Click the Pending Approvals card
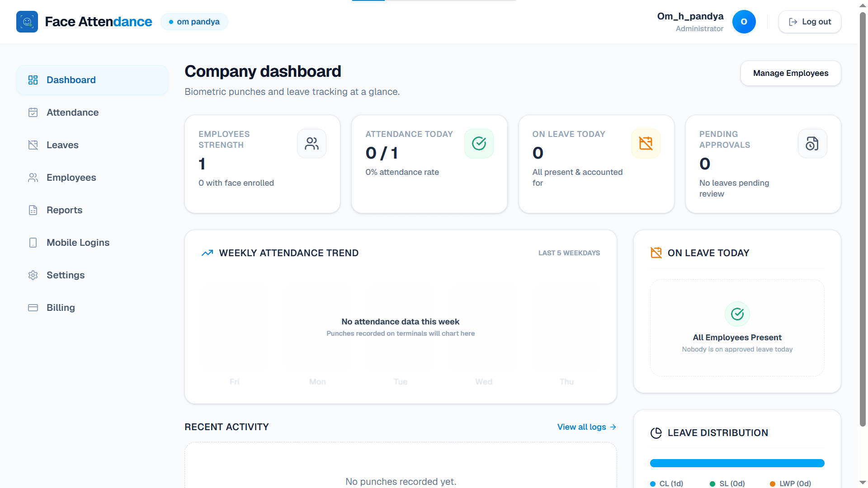The image size is (868, 488). pos(763,164)
